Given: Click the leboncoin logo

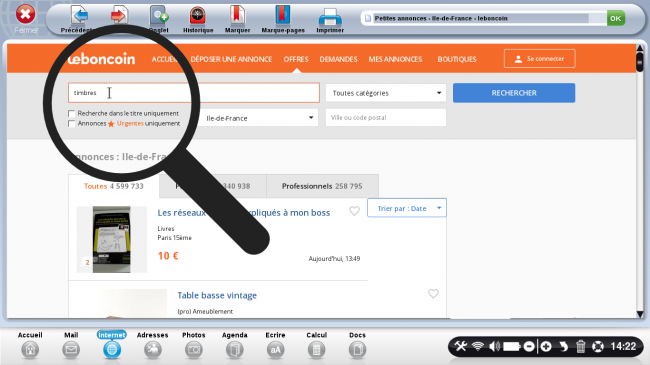Looking at the screenshot, I should [102, 59].
